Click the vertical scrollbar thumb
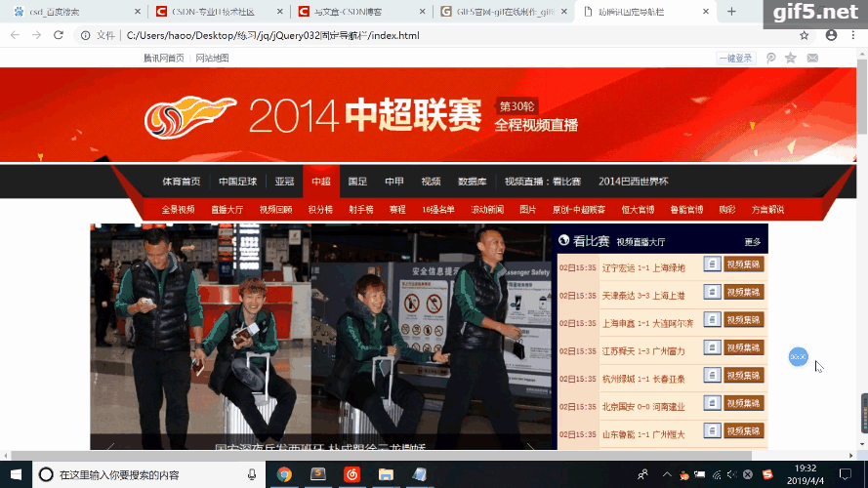868x488 pixels. tap(862, 96)
